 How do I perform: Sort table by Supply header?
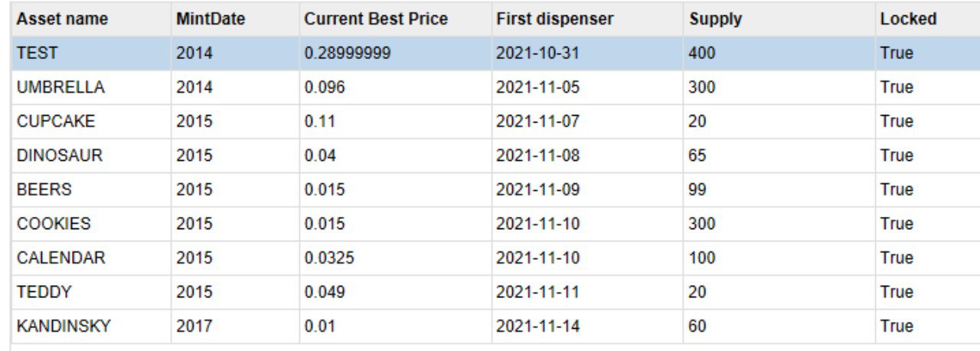(x=779, y=19)
